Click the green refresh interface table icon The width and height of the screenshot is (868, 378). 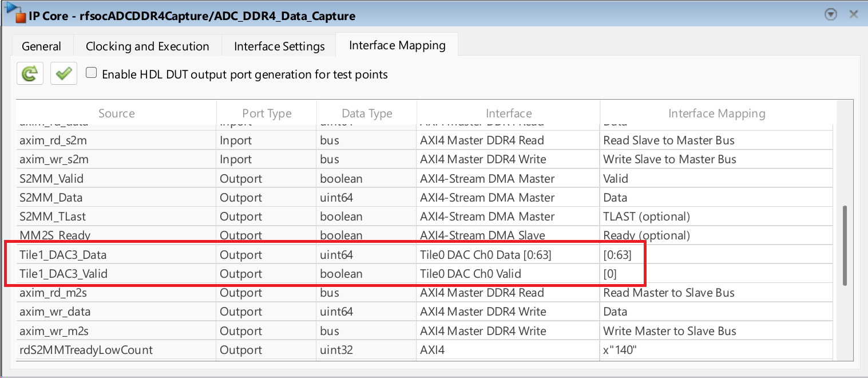tap(30, 74)
